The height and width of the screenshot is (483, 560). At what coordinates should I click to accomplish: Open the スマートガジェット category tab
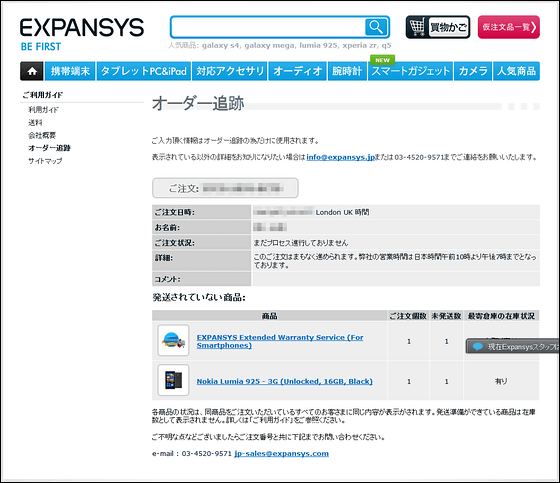click(x=410, y=71)
